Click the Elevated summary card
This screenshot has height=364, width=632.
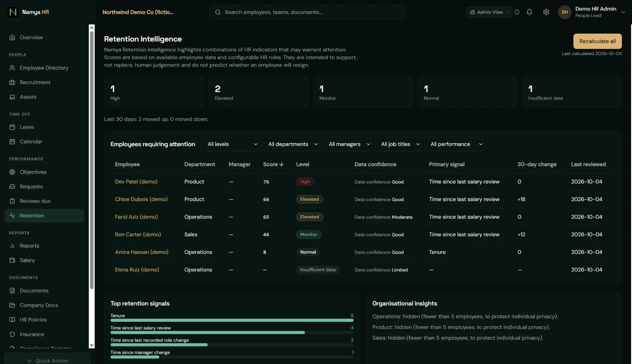pyautogui.click(x=258, y=92)
